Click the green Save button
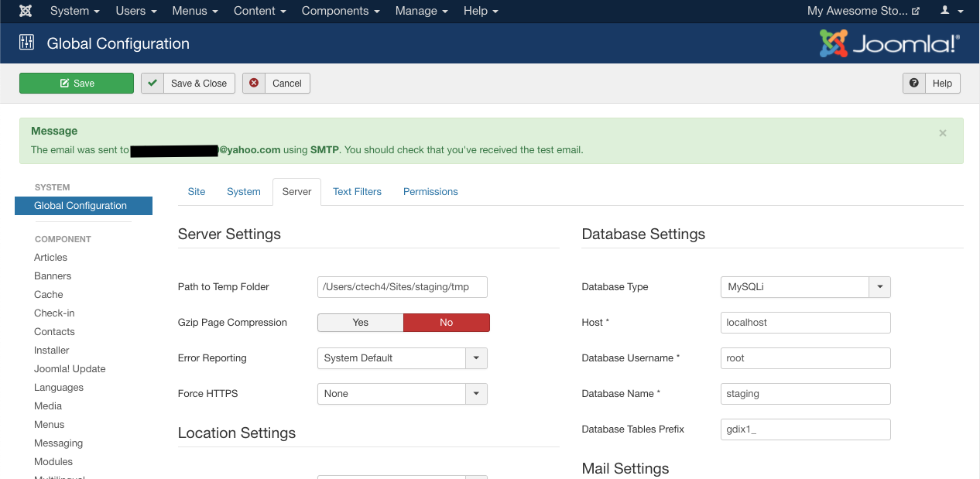Image resolution: width=980 pixels, height=479 pixels. 77,84
